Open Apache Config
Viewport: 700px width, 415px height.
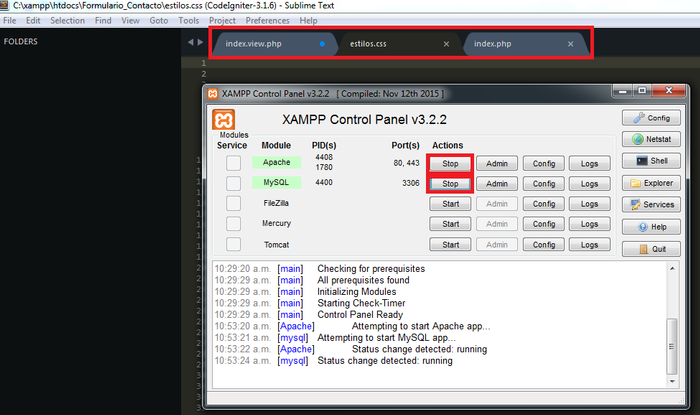tap(544, 164)
